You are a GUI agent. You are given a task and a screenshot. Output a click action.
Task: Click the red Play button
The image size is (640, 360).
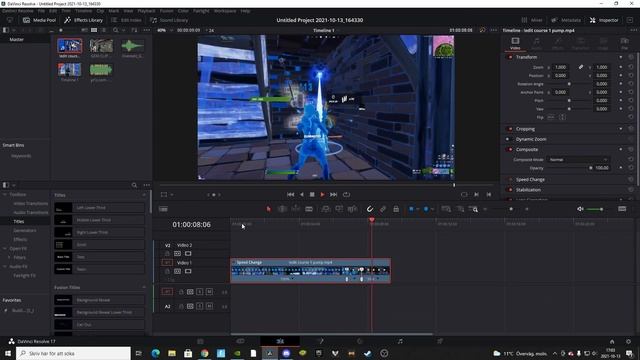pos(322,195)
